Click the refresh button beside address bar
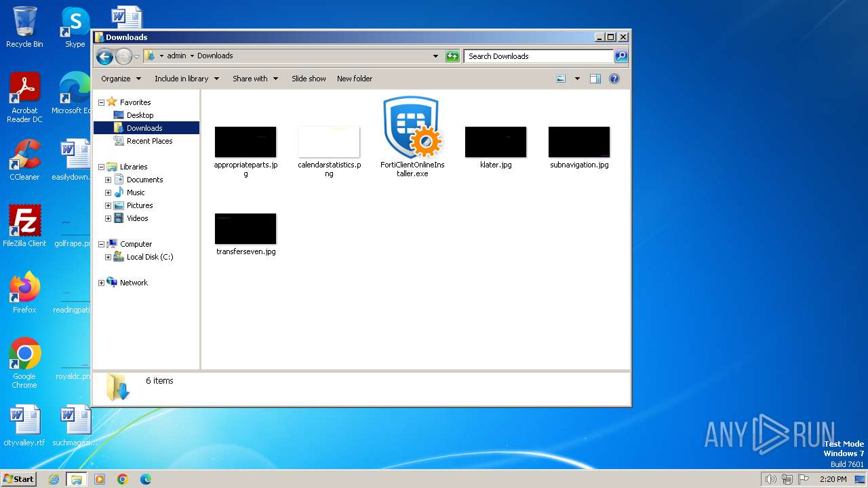Screen dimensions: 868x488 click(x=452, y=56)
